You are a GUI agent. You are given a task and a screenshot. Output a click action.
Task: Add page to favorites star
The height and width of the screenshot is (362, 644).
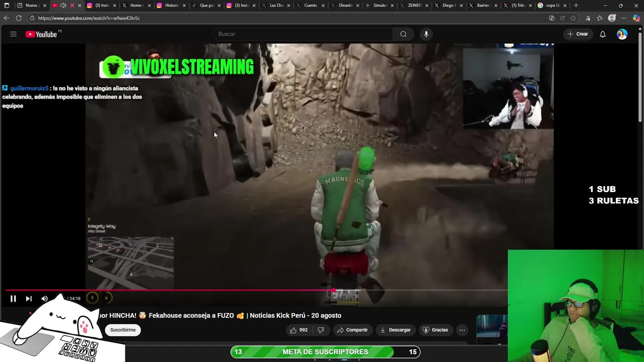573,18
